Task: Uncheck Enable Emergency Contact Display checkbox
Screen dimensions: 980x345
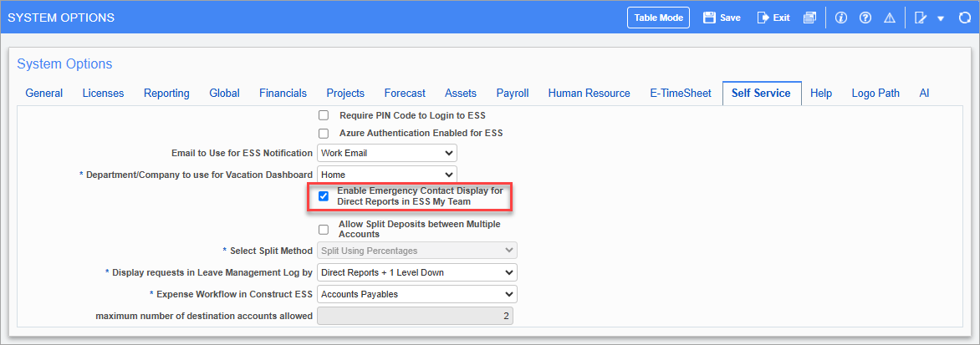Action: pyautogui.click(x=323, y=196)
